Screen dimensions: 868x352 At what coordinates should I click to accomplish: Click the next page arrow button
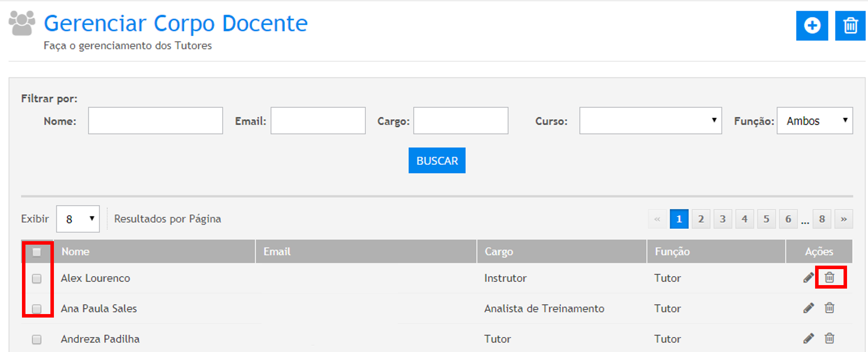pyautogui.click(x=844, y=219)
